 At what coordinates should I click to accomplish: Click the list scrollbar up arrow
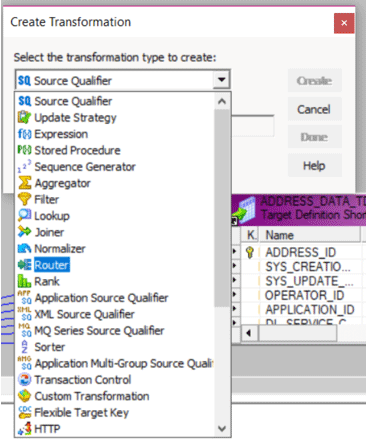(222, 101)
